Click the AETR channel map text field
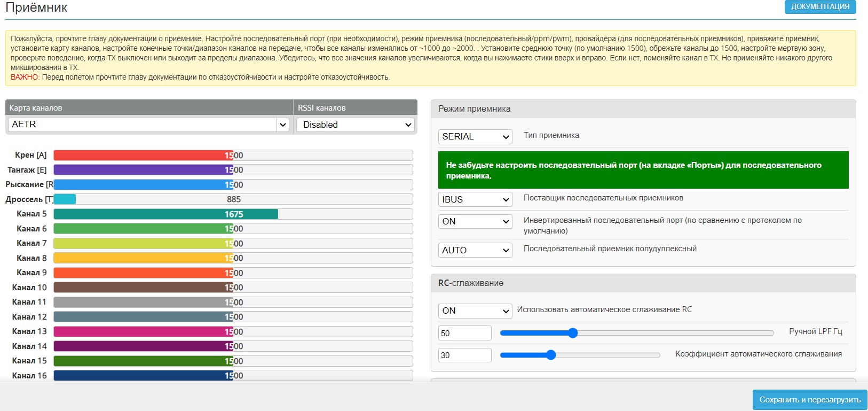Screen dimensions: 868x411 point(142,125)
